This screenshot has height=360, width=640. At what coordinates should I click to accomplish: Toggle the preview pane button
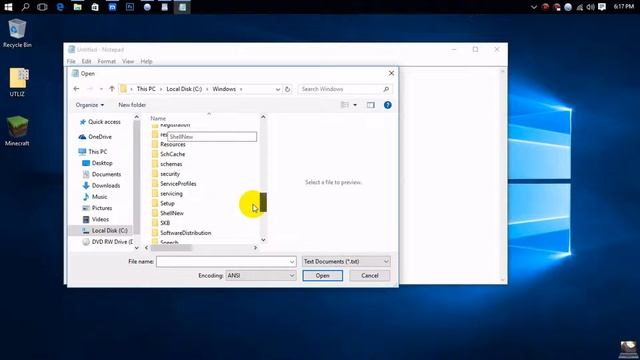click(x=370, y=105)
